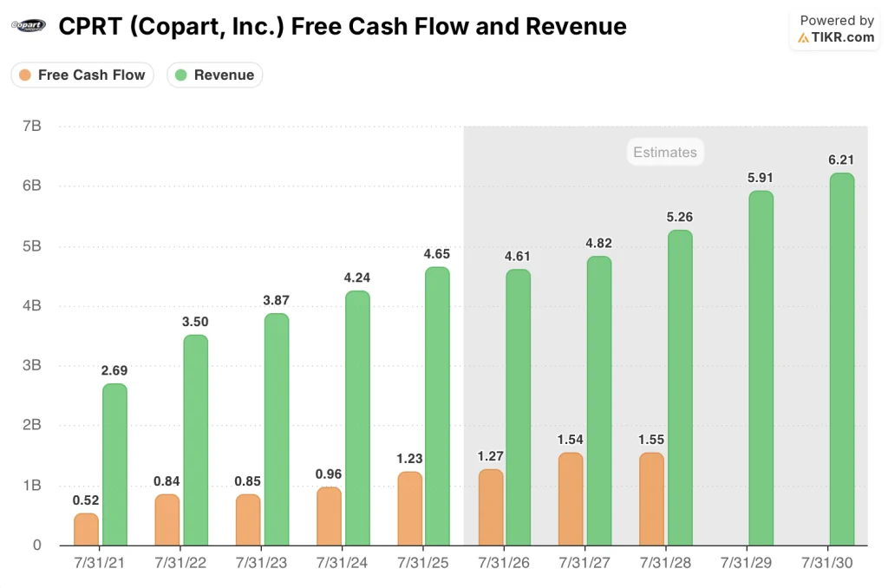The image size is (888, 588).
Task: Toggle the Free Cash Flow legend pill
Action: pos(82,75)
